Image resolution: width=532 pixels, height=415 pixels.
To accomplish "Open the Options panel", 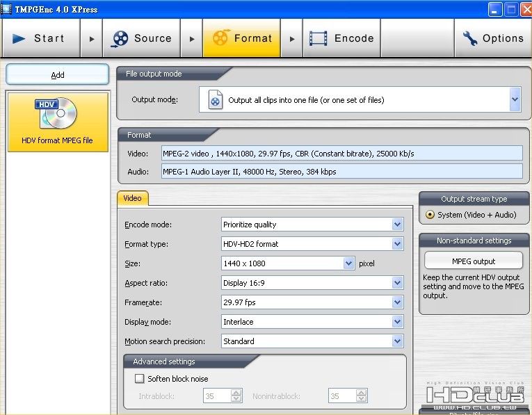I will (493, 38).
